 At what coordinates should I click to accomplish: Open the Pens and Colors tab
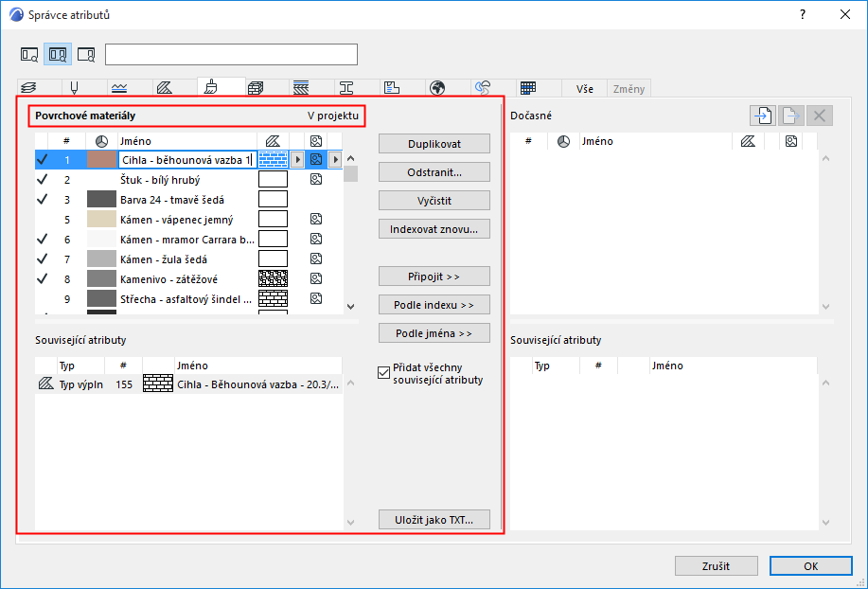(74, 88)
